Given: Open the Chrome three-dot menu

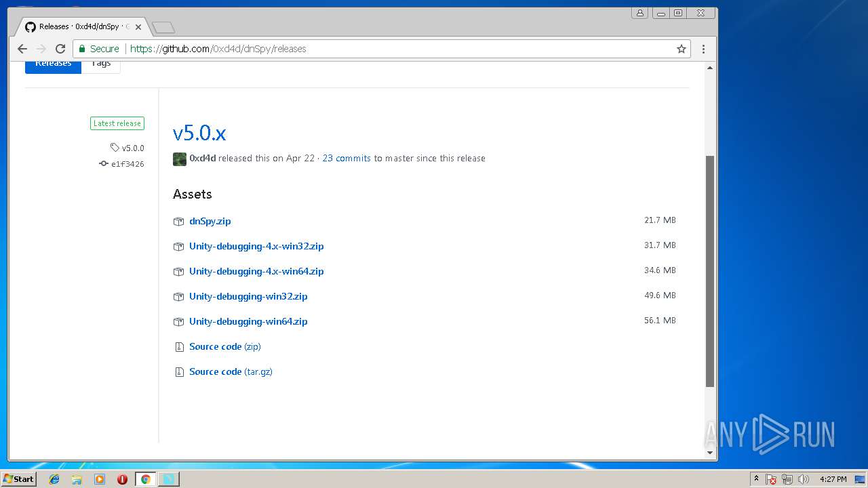Looking at the screenshot, I should point(703,49).
